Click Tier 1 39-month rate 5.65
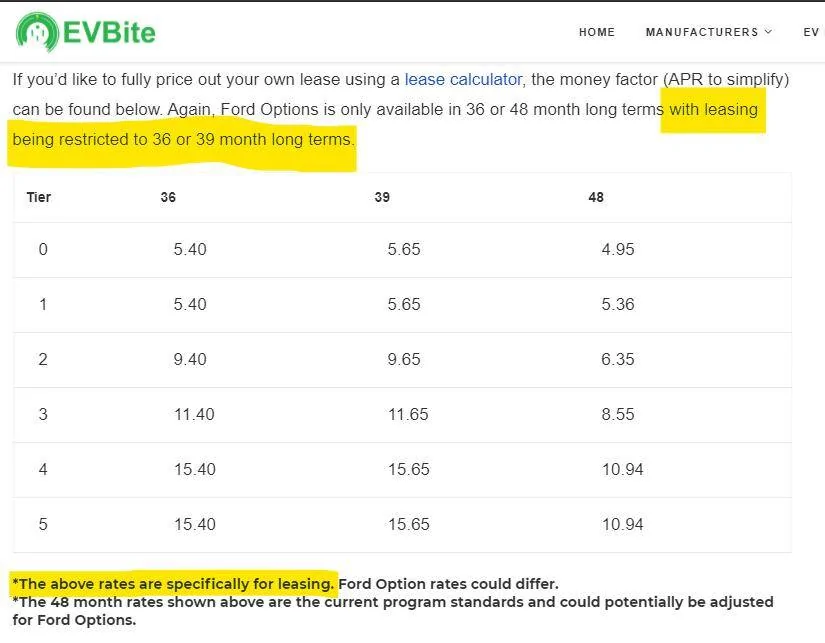 404,304
